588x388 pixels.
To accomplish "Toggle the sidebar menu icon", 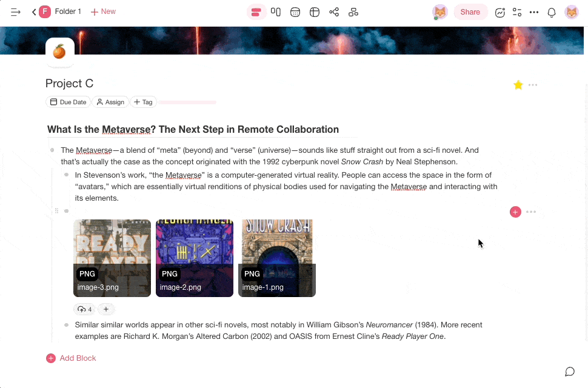I will tap(16, 12).
